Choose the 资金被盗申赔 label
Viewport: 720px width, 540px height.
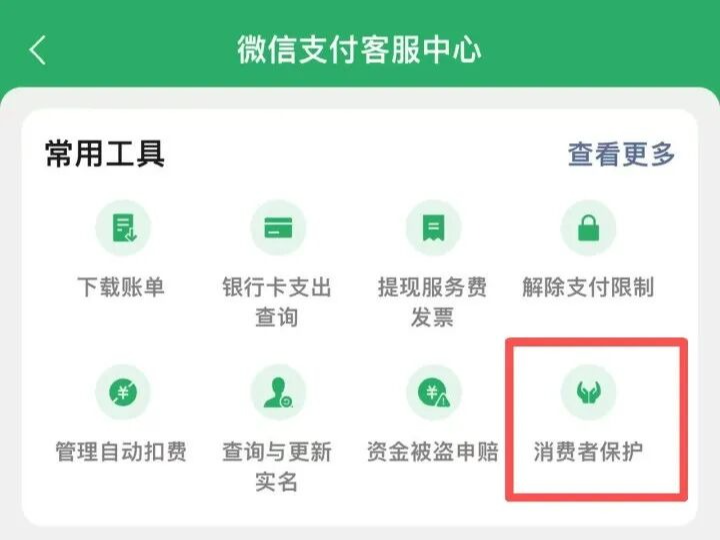[x=433, y=452]
